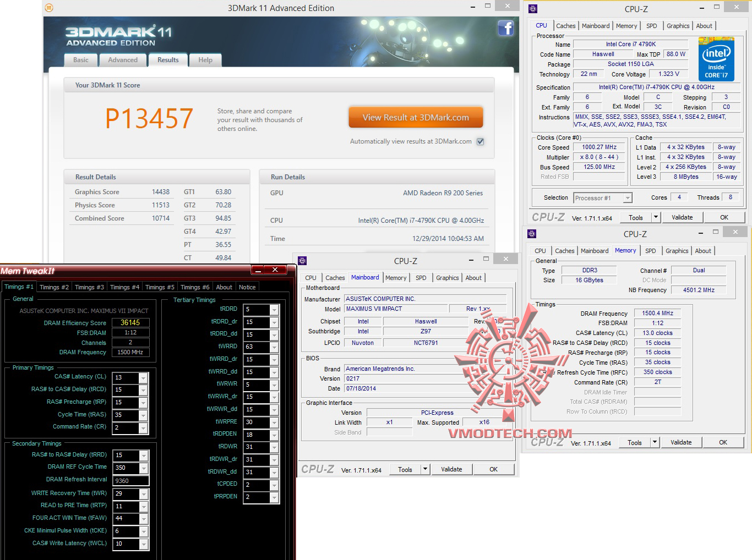Screen dimensions: 752x560
Task: Expand tRDPDEN dropdown in Tertiary Timings
Action: [274, 435]
